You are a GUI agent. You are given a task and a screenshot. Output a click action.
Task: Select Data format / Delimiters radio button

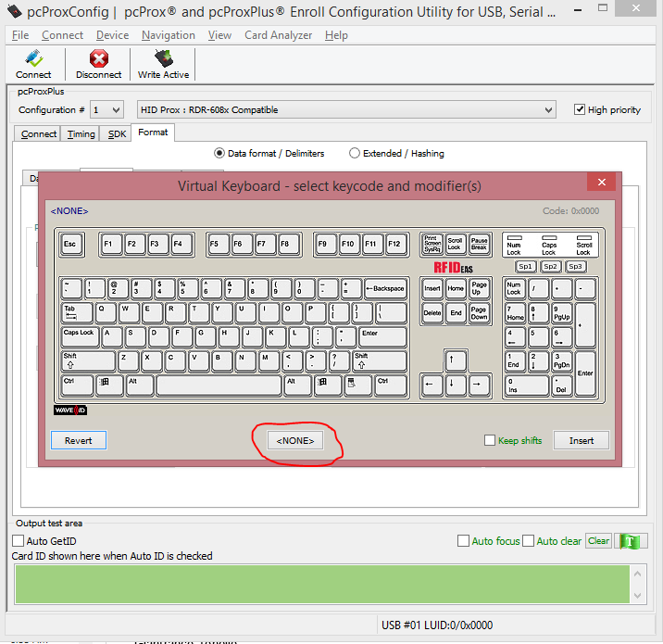[219, 153]
